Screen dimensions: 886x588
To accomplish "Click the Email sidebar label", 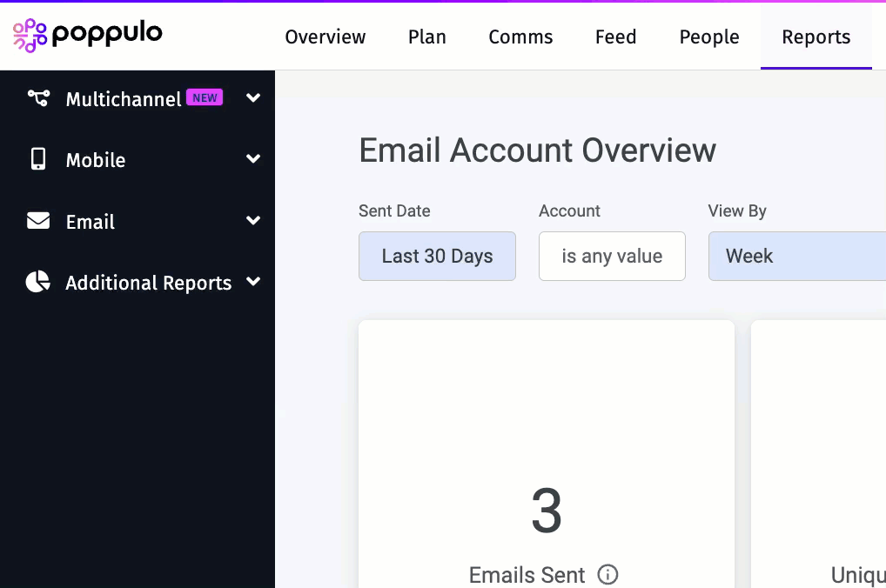I will pos(91,222).
